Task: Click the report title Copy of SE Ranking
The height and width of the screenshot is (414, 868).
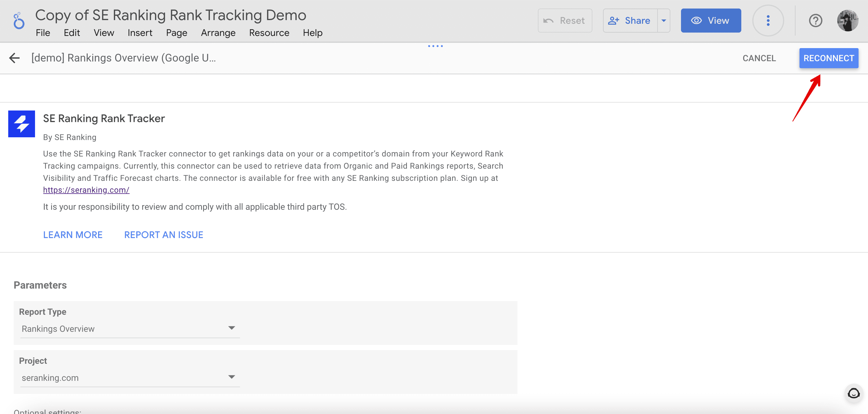Action: click(171, 15)
